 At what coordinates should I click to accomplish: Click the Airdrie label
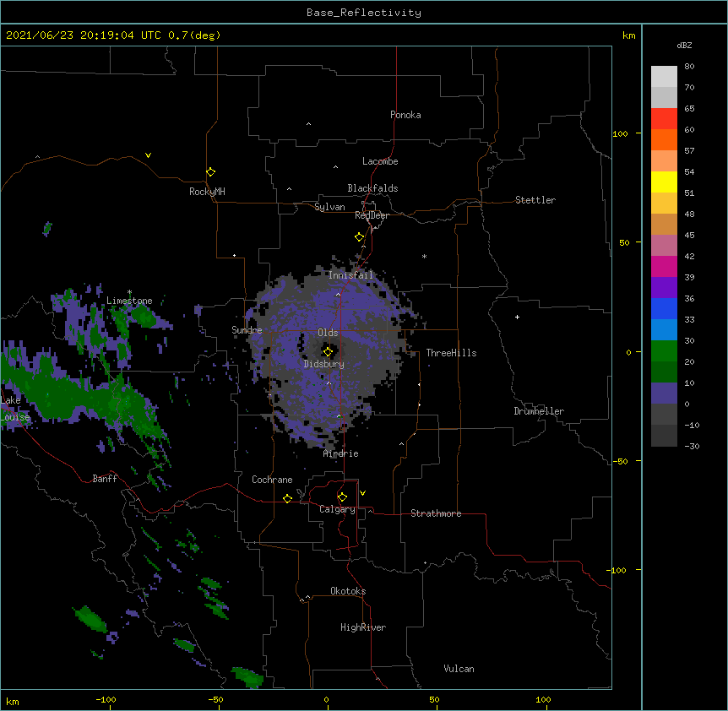point(340,453)
